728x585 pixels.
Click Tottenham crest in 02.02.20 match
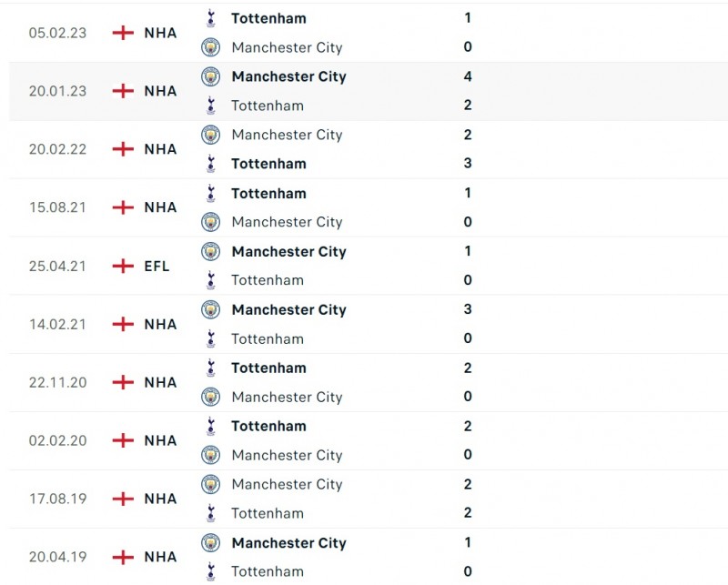click(x=210, y=426)
